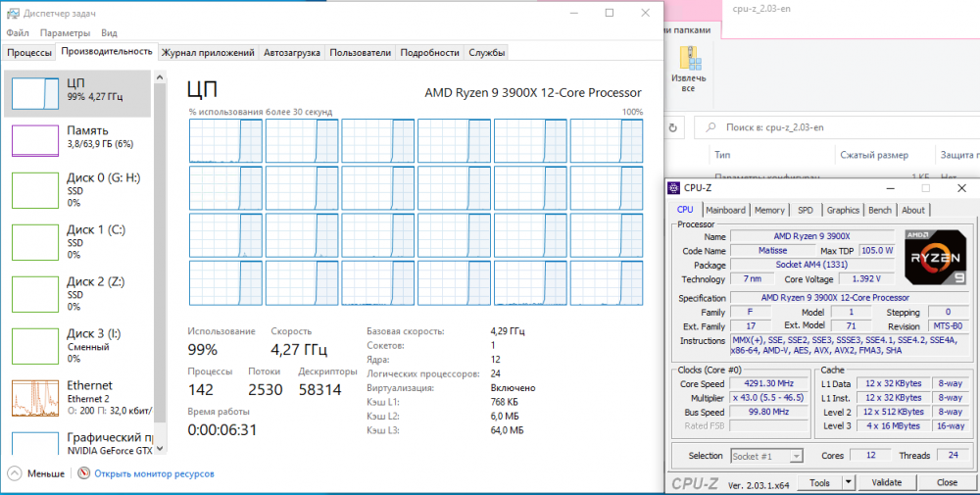This screenshot has width=980, height=495.
Task: Collapse Task Manager with the Меньше chevron
Action: point(15,473)
